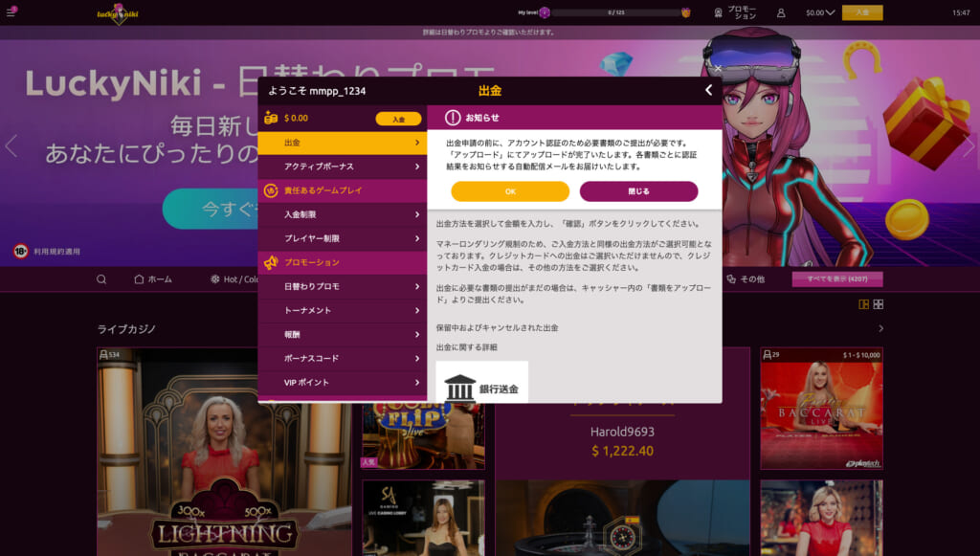Click the coin stack balance icon
The width and height of the screenshot is (980, 556).
click(271, 118)
